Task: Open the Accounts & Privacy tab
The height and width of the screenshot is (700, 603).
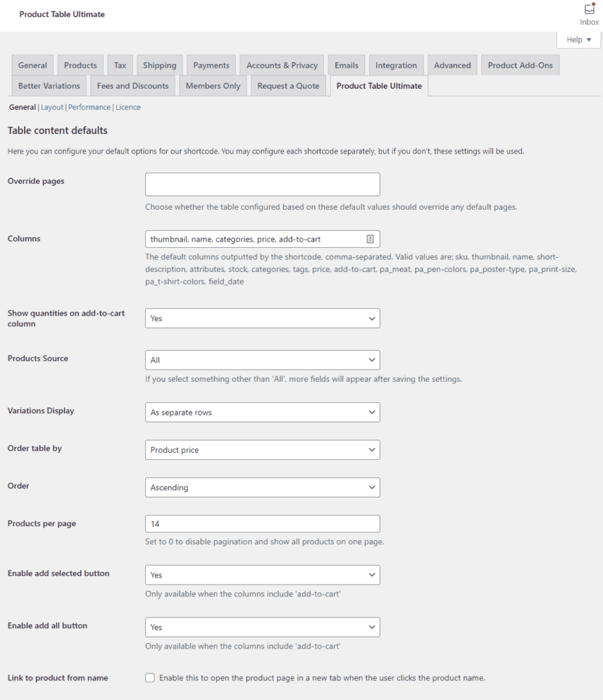Action: [x=281, y=64]
